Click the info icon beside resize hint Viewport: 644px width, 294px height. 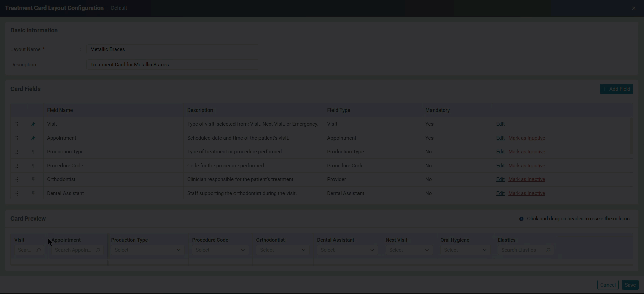point(521,219)
